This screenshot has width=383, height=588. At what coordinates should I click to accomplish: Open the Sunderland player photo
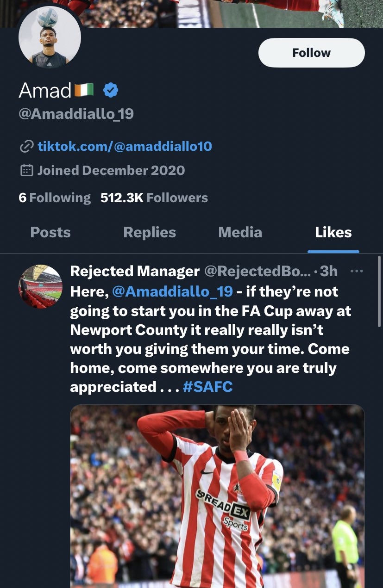[x=217, y=496]
